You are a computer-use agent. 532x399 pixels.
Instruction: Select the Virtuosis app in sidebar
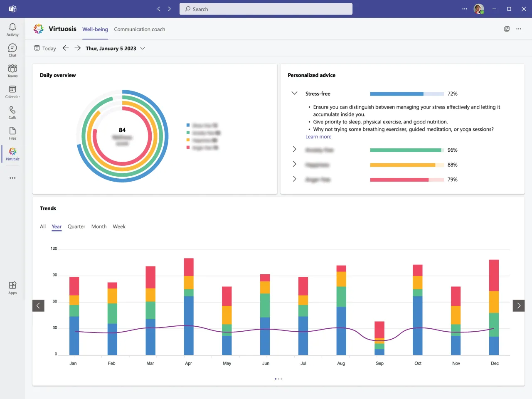[x=12, y=154]
